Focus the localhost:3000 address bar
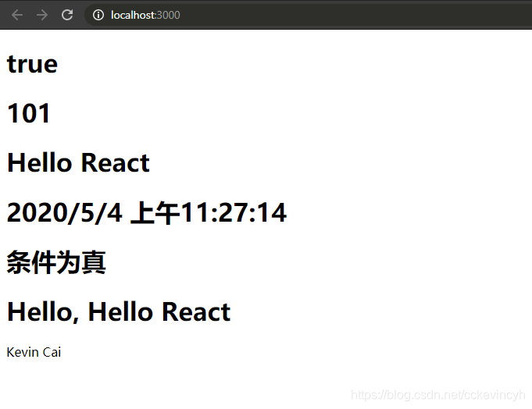532x409 pixels. (308, 15)
